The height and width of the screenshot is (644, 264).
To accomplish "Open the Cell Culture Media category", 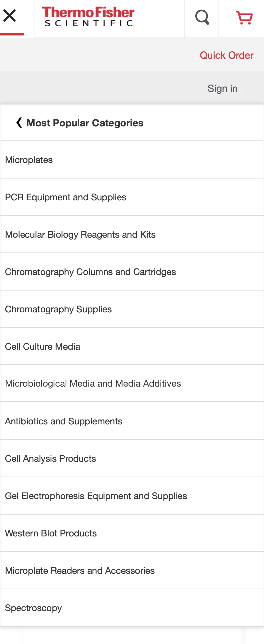I will point(42,346).
